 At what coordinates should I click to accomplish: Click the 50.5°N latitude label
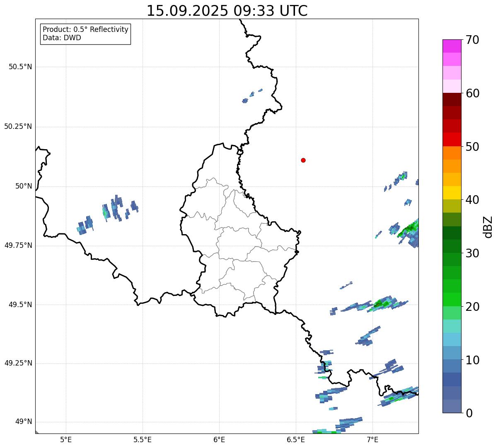coord(20,67)
